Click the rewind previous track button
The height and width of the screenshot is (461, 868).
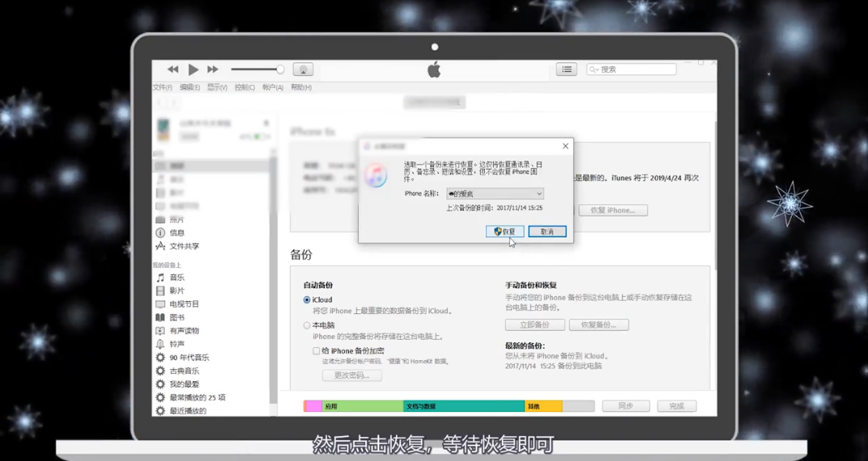click(173, 69)
